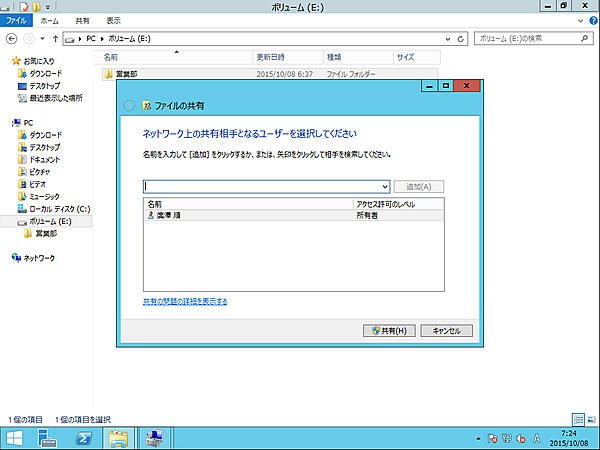Open ドキュメント under PC

pyautogui.click(x=39, y=160)
